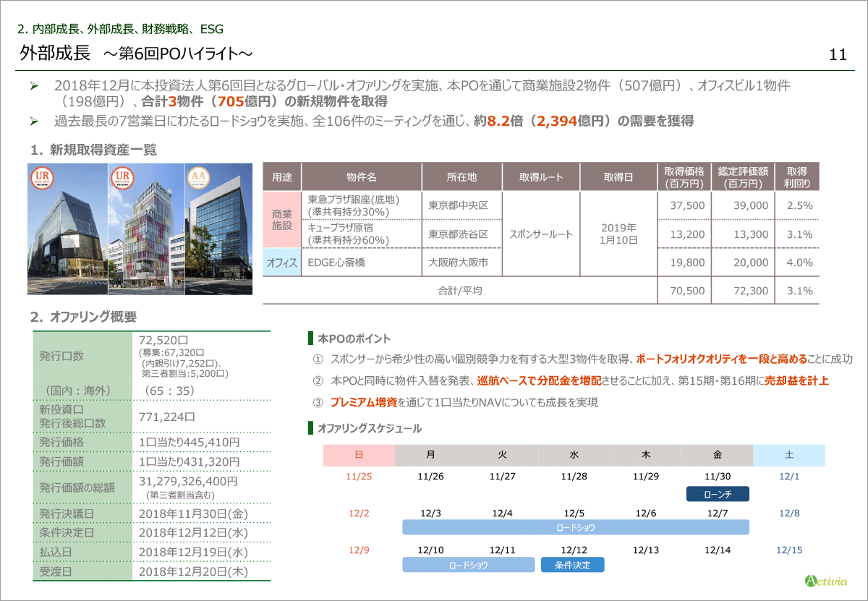The height and width of the screenshot is (601, 868).
Task: Click the light blue オフィス category cell
Action: (x=281, y=263)
